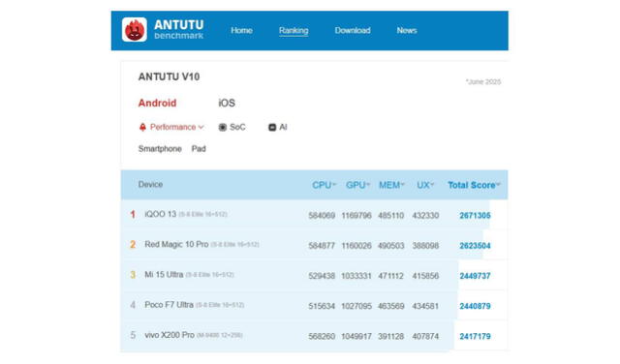Click total score 2671305
Viewport: 620px width, 364px height.
(475, 215)
